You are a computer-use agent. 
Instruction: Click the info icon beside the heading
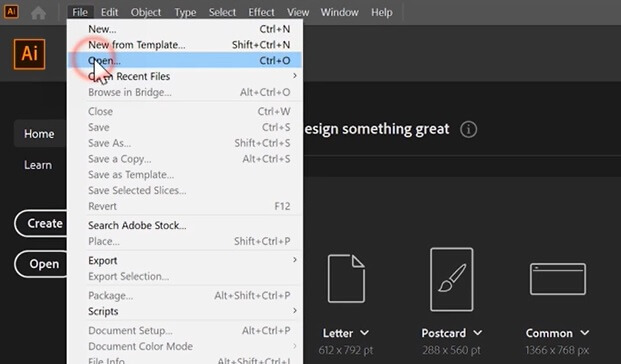coord(468,130)
